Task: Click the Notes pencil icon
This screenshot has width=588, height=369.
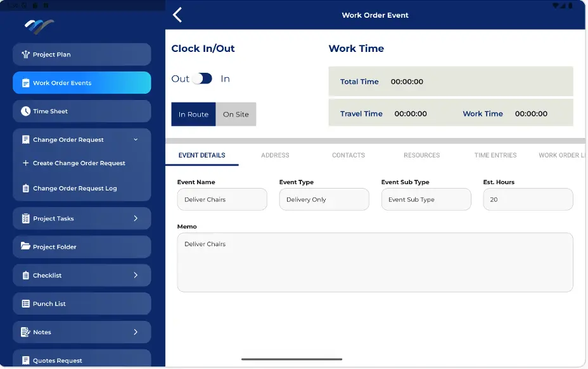Action: pyautogui.click(x=25, y=332)
